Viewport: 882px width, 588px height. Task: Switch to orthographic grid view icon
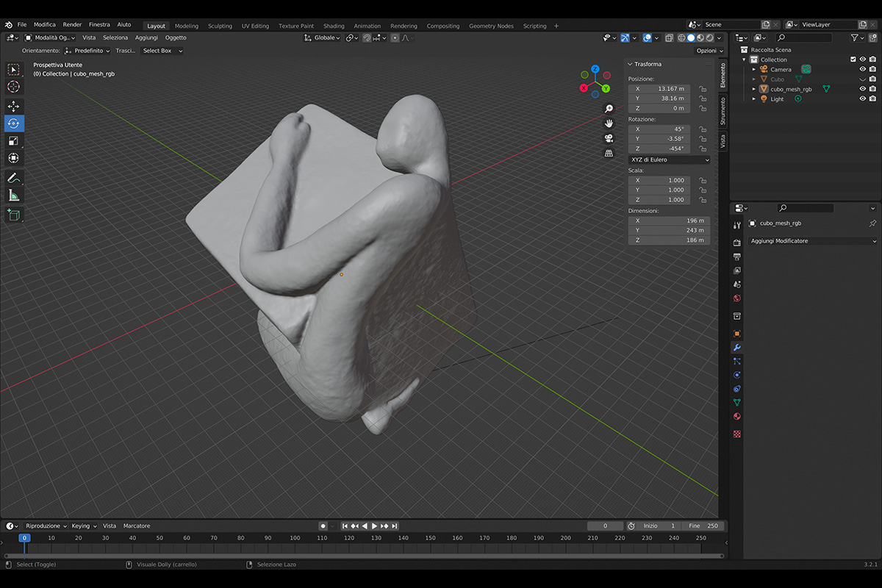(609, 153)
